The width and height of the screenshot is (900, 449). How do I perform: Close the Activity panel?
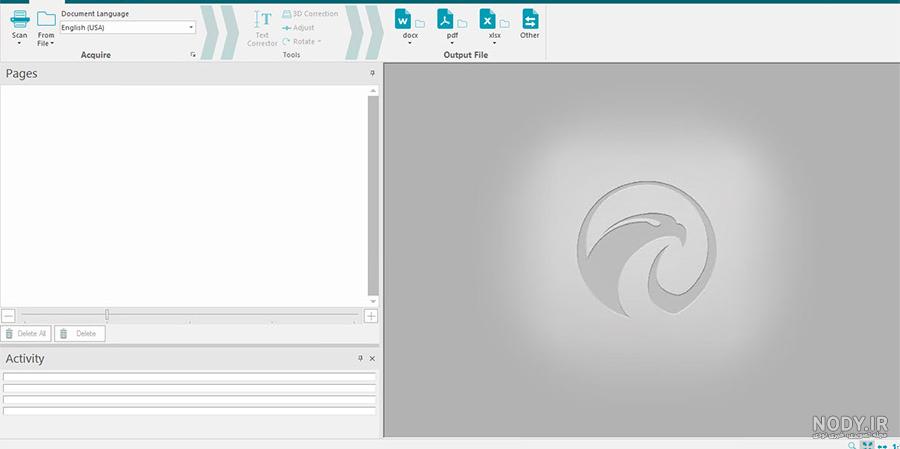372,358
